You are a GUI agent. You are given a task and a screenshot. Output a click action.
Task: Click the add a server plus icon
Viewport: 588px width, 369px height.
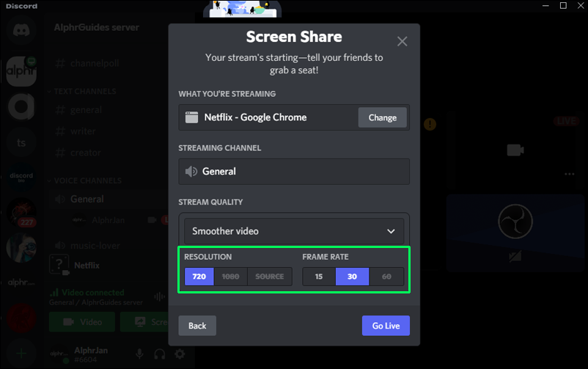pos(21,354)
